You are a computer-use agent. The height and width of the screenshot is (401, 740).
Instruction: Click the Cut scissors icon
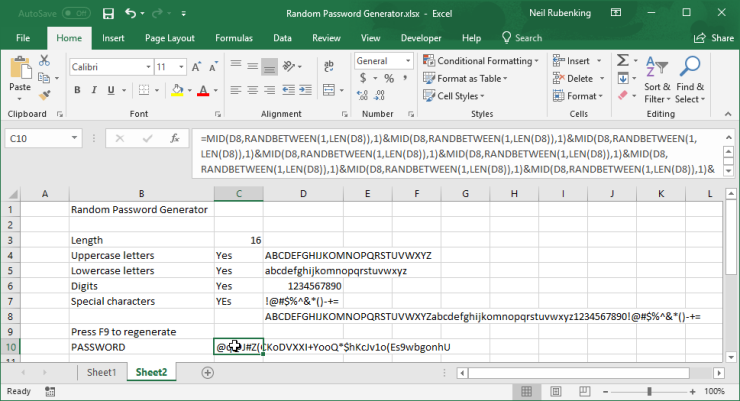click(44, 60)
